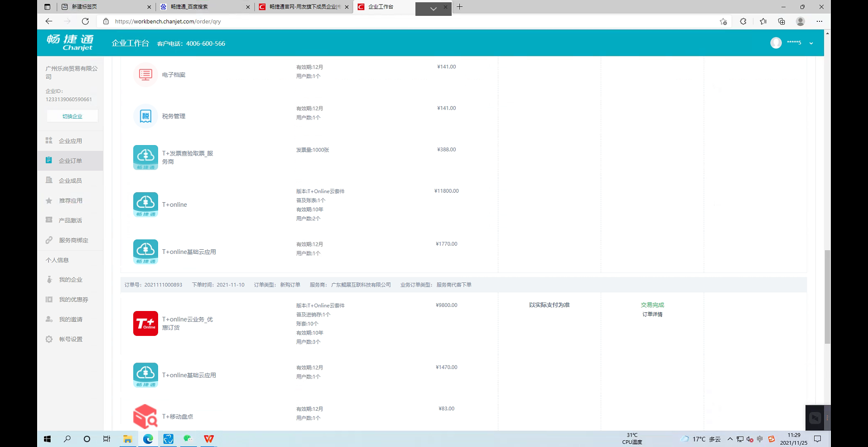
Task: Open the taskbar clock 11:29
Action: (x=794, y=439)
